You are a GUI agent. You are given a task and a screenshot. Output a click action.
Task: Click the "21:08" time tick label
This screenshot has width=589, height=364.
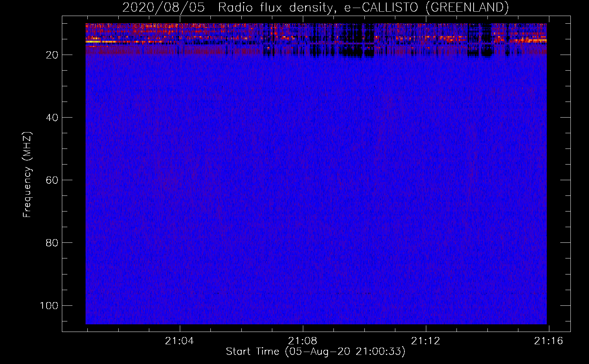pos(303,341)
